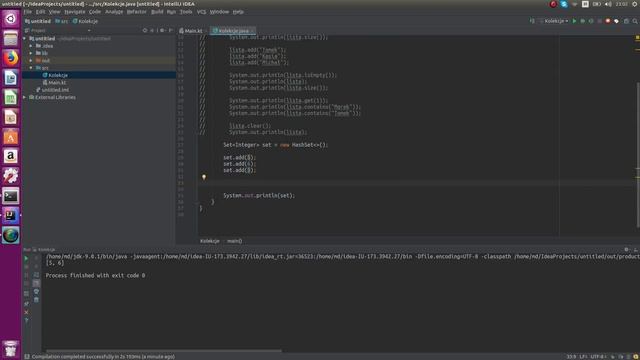Image resolution: width=640 pixels, height=360 pixels.
Task: Toggle tool window buttons in the status bar corner
Action: pyautogui.click(x=27, y=356)
